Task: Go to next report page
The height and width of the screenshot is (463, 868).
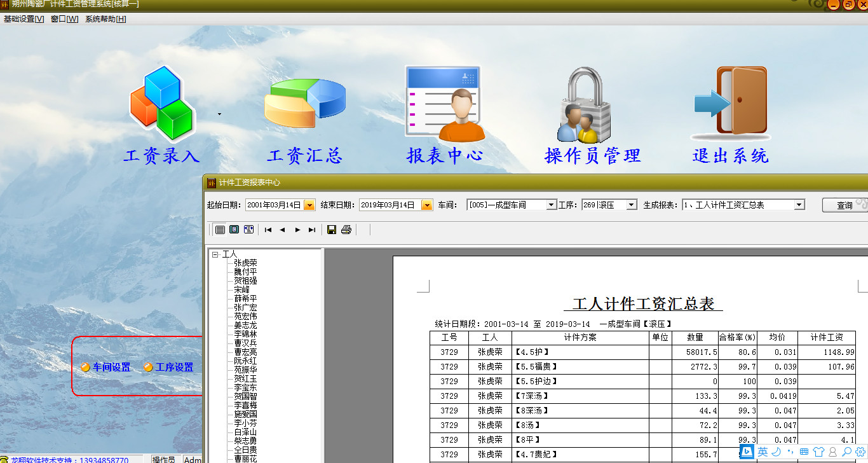Action: (x=297, y=230)
